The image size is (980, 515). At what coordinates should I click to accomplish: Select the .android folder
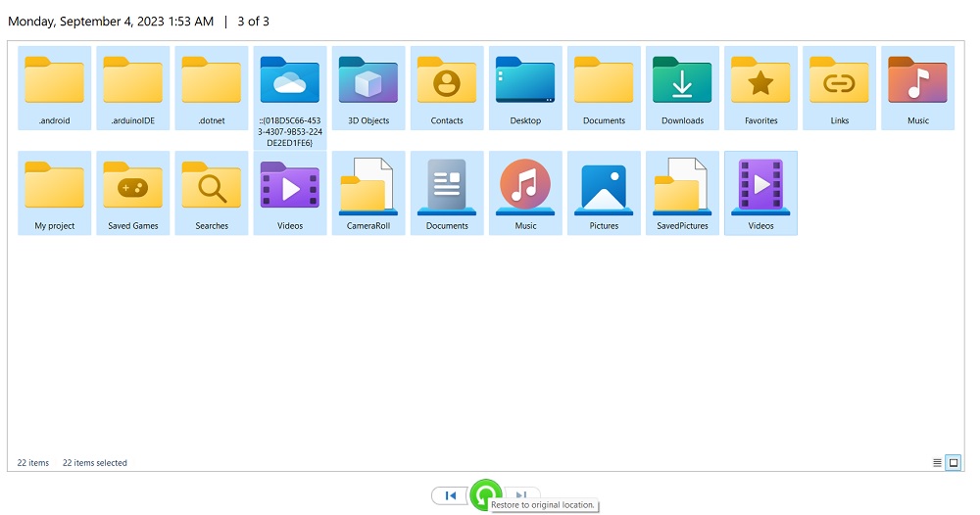click(54, 88)
